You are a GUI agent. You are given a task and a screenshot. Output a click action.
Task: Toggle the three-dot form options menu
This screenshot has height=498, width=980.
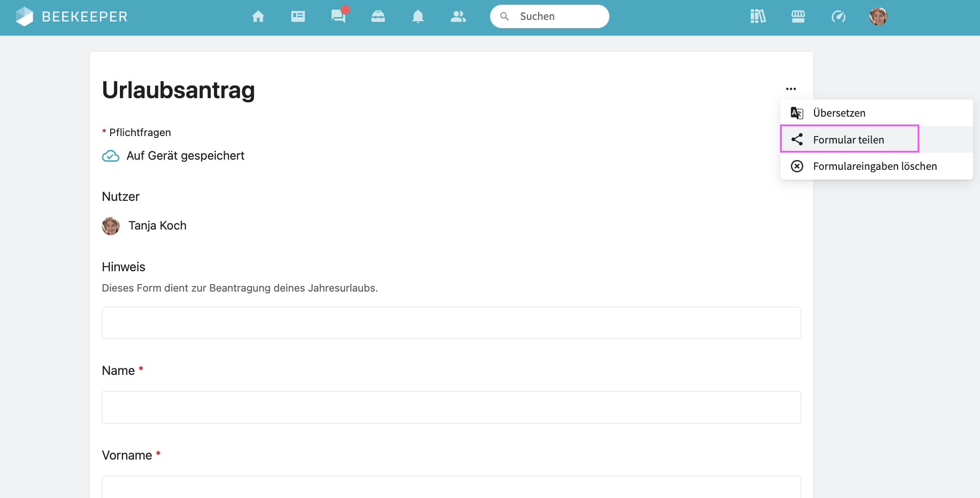[791, 89]
